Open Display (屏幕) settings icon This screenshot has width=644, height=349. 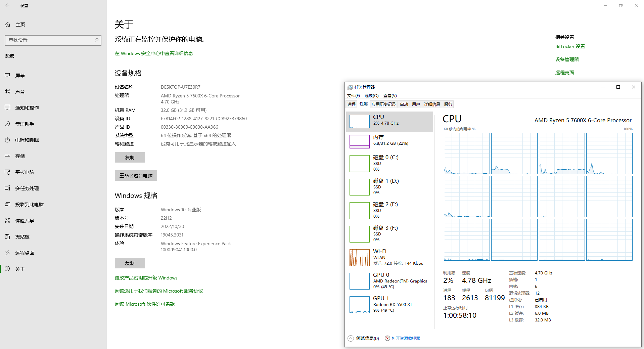(7, 75)
